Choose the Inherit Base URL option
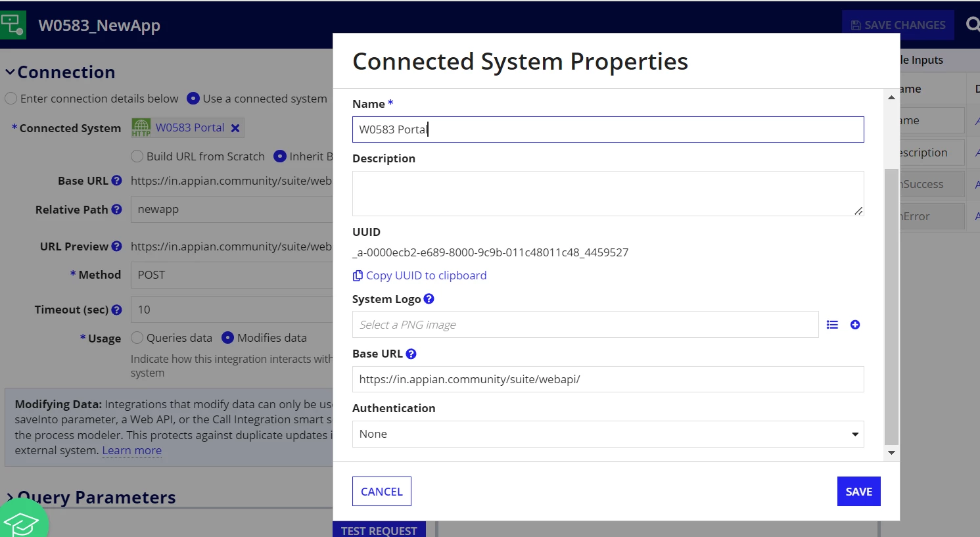Screen dimensions: 980x537 280,156
